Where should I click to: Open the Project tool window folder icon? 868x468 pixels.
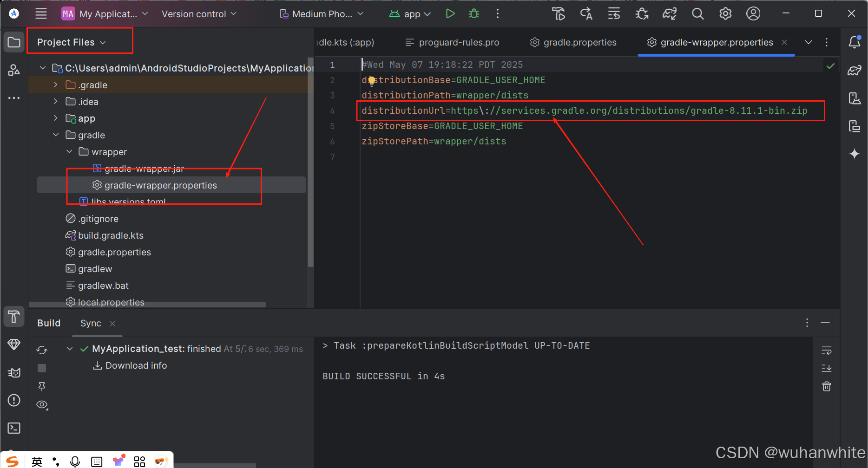pos(14,43)
